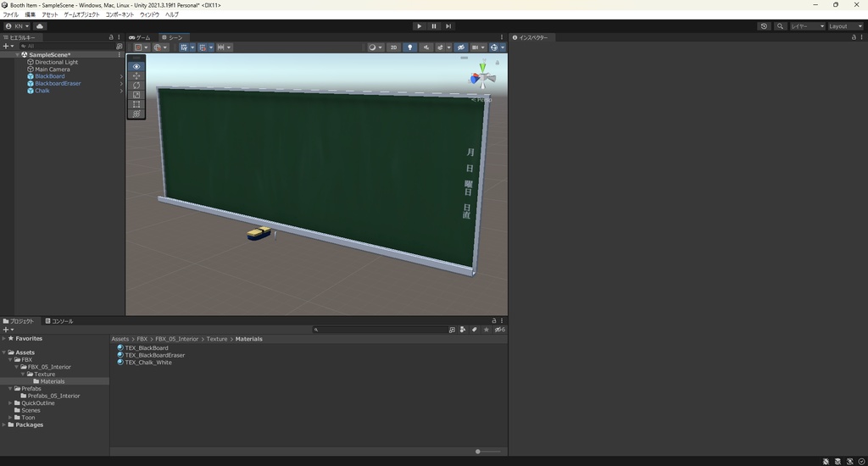Image resolution: width=868 pixels, height=466 pixels.
Task: Select the Rotate tool in scene tools
Action: pos(136,86)
